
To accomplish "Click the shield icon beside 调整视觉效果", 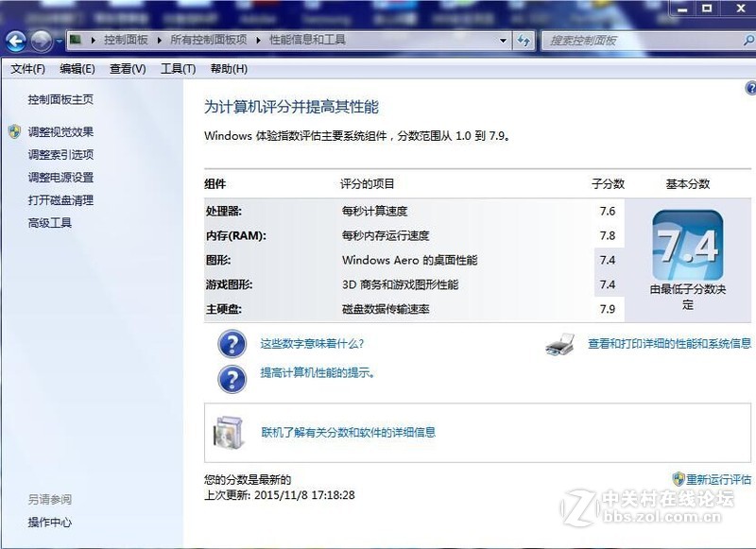I will [15, 131].
